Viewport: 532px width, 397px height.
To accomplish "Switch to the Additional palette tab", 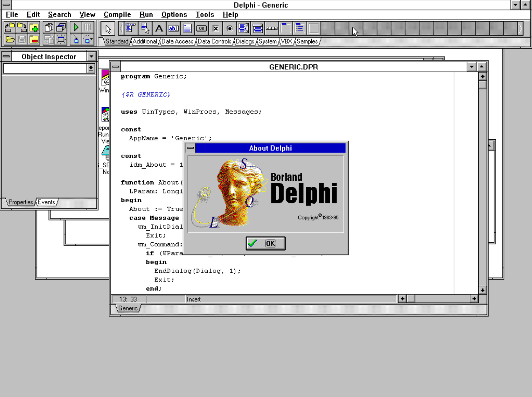I will point(145,41).
